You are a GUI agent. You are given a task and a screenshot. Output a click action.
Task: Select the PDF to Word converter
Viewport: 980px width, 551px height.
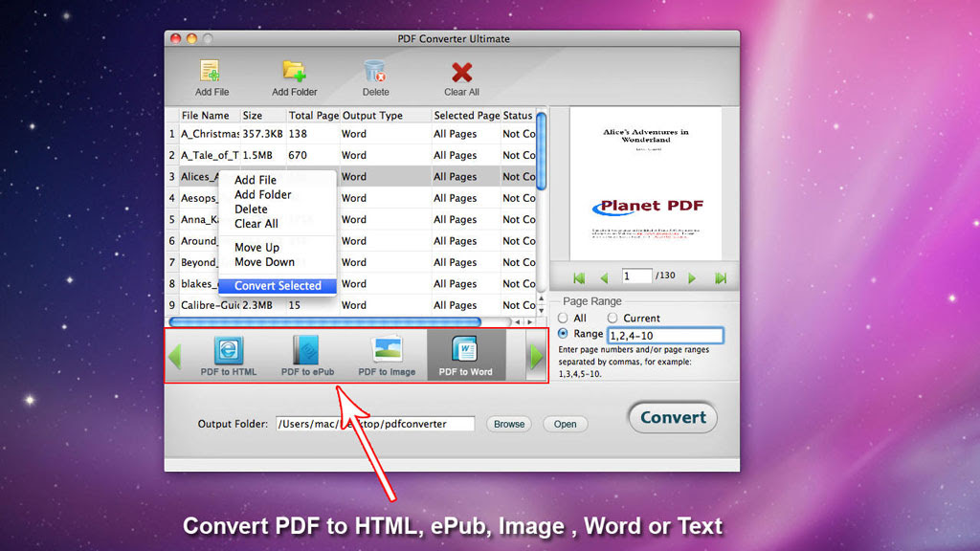(x=466, y=356)
